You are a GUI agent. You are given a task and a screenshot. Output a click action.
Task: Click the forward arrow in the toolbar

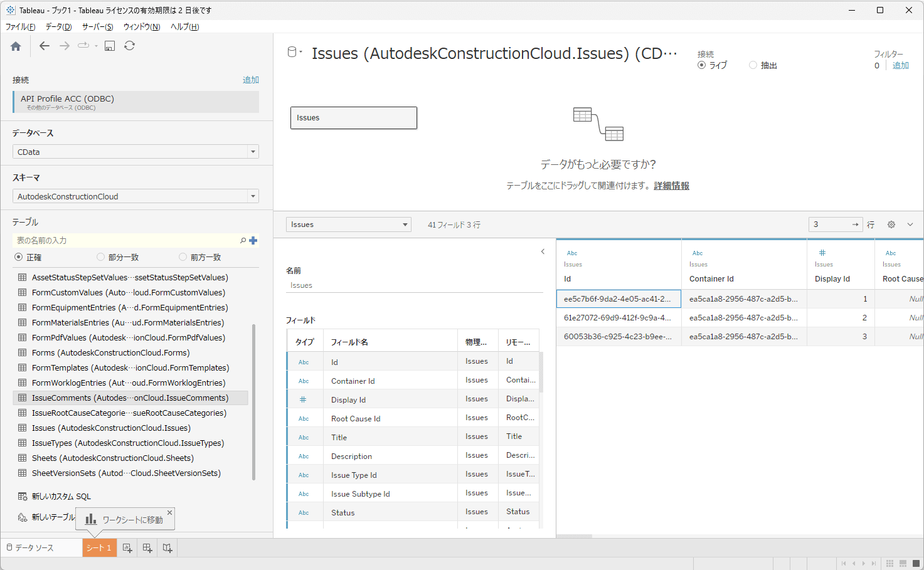coord(65,46)
